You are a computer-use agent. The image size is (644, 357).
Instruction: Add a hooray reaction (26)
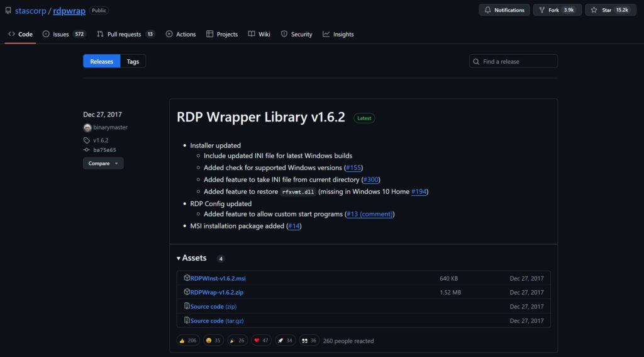[237, 341]
